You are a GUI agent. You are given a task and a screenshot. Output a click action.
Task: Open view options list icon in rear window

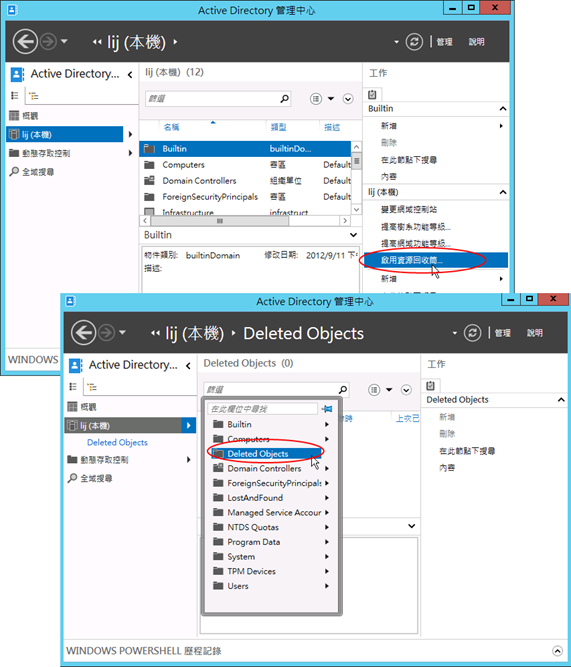click(316, 99)
